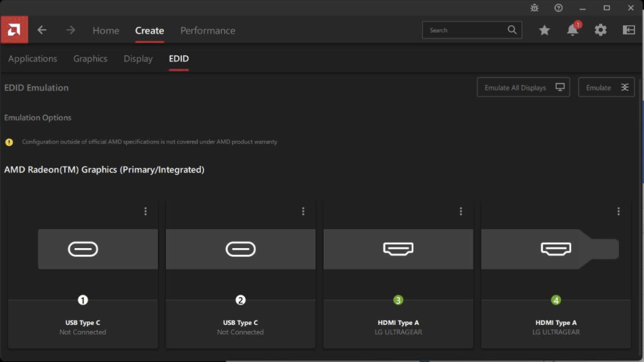
Task: Click the Emulation Options label
Action: [38, 117]
